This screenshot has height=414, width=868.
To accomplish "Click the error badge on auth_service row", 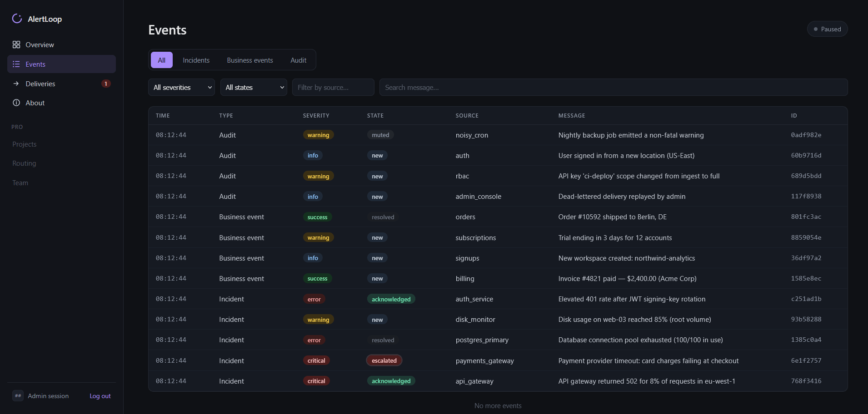I will pyautogui.click(x=314, y=299).
